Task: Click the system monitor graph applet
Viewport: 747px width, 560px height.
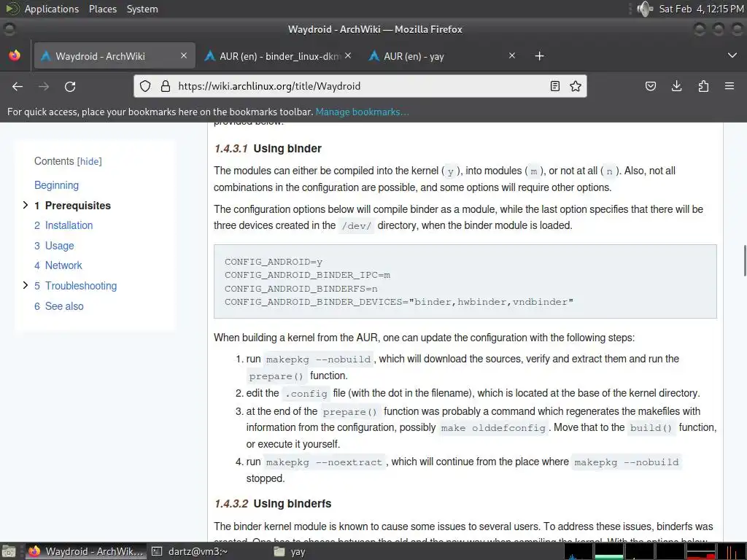Action: [656, 551]
